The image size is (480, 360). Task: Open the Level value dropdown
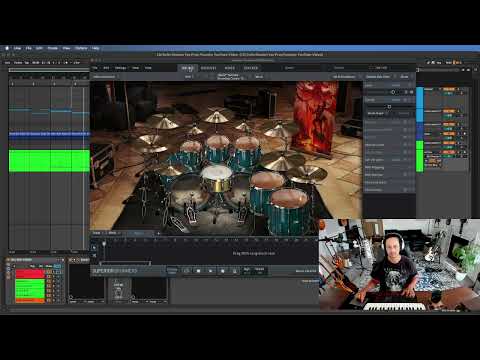396,85
